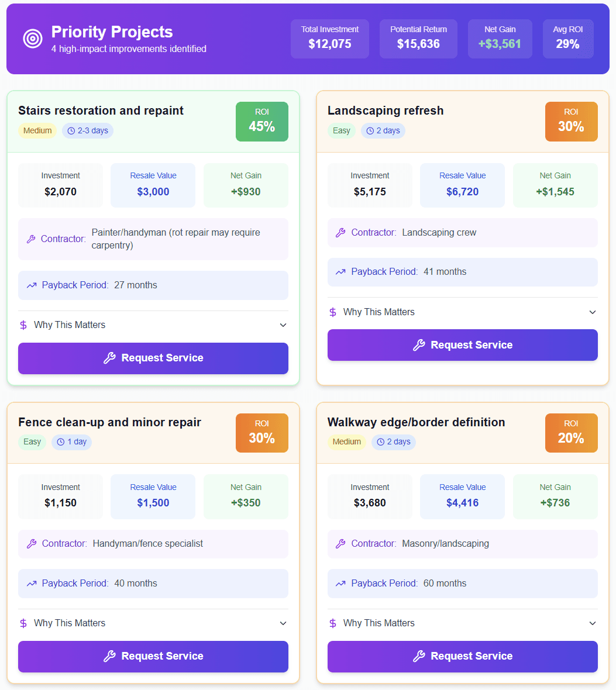Expand Why This Matters chevron for Walkway edge/border
This screenshot has height=690, width=616.
click(x=593, y=623)
